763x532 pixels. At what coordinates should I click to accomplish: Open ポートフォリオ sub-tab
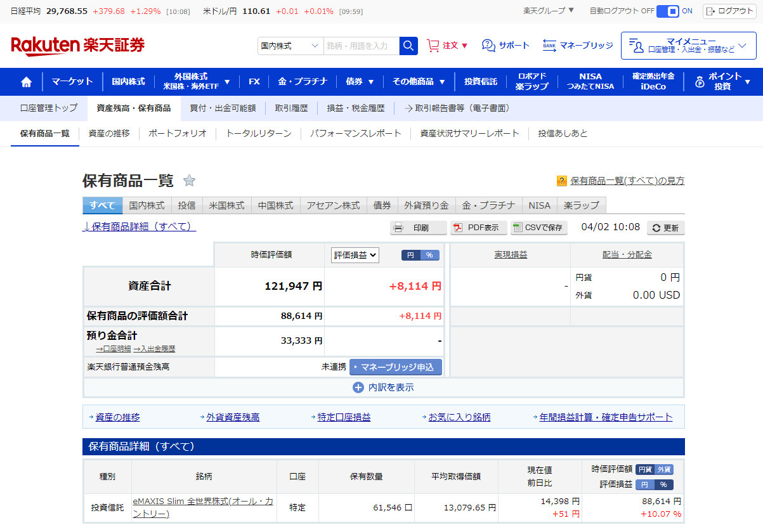point(178,133)
